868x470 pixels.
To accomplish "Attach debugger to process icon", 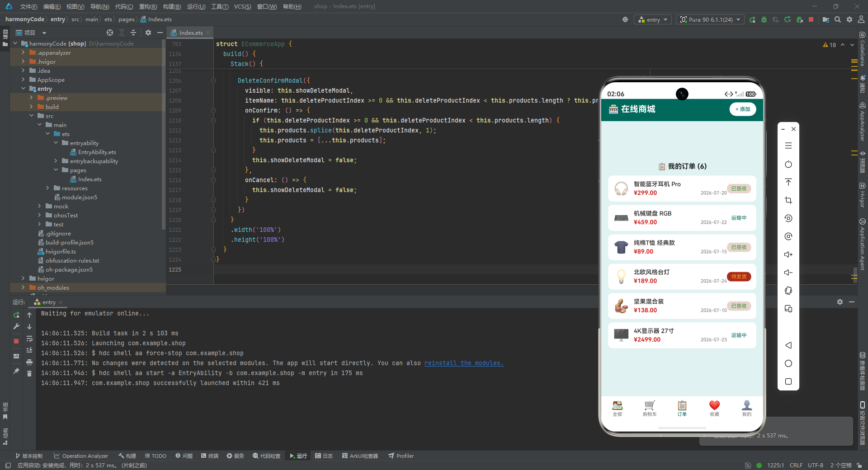I will [x=799, y=20].
